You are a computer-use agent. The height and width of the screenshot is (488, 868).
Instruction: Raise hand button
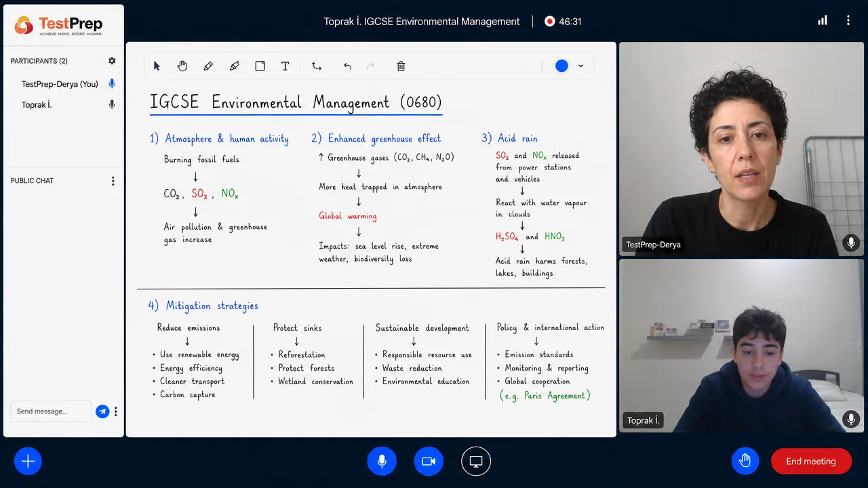745,462
